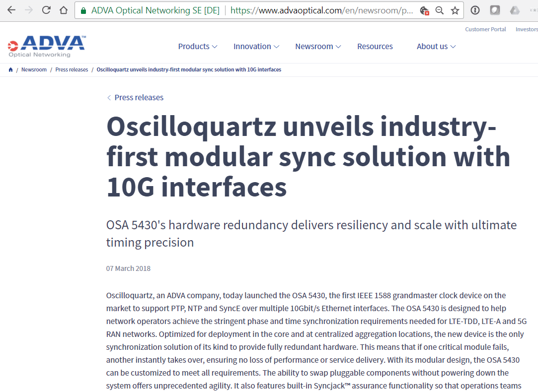Click the zoom-out magnifier in the address bar

pos(439,10)
